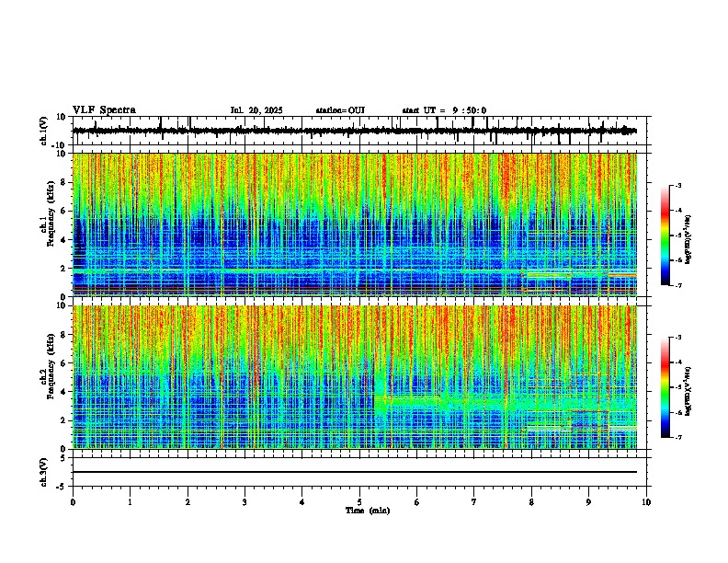This screenshot has width=728, height=563.
Task: Click the "8" kHz tick on ch.1 axis
Action: 63,182
